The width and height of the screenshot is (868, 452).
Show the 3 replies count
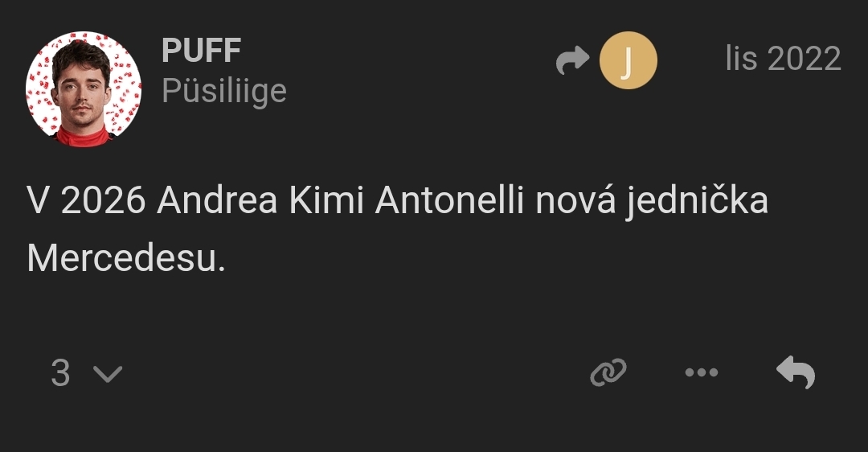point(61,373)
